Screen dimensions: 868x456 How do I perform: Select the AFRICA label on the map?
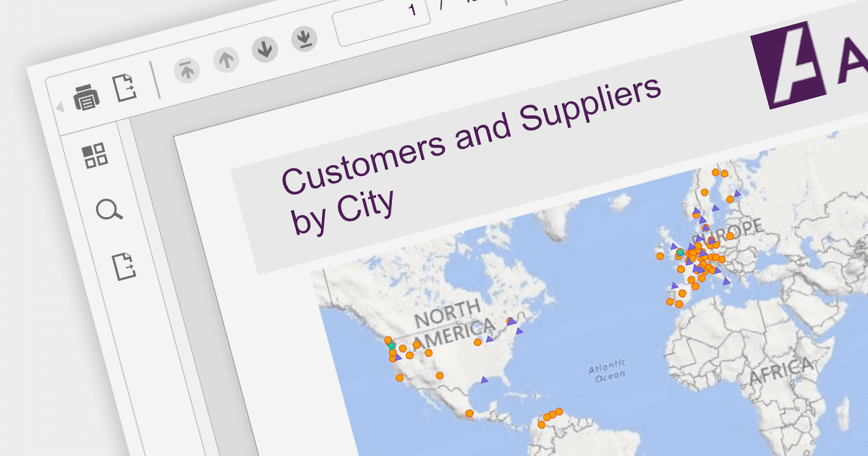(x=783, y=371)
